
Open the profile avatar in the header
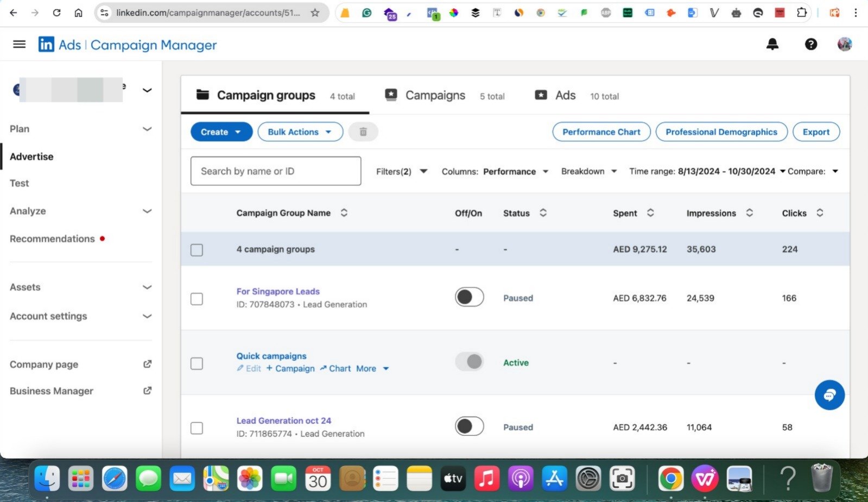(x=844, y=45)
